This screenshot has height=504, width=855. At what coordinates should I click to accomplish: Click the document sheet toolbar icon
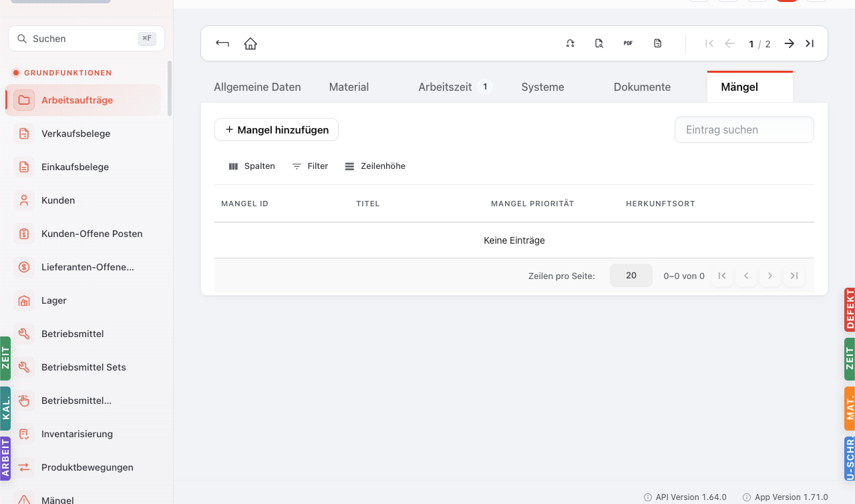657,43
